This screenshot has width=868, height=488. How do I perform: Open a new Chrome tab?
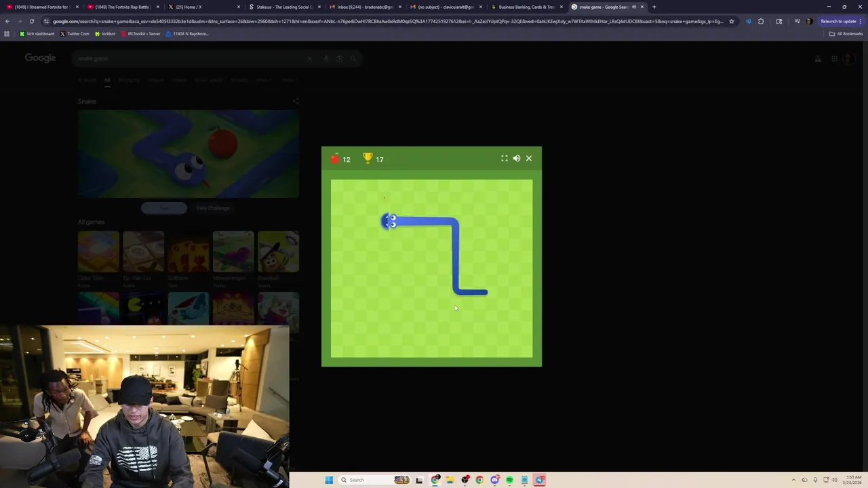(654, 7)
